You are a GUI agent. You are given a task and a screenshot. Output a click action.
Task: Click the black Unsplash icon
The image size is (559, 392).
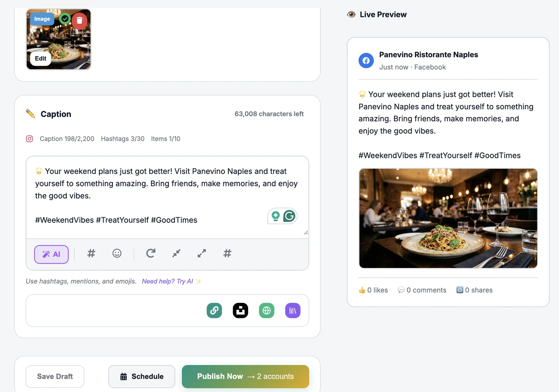click(240, 311)
